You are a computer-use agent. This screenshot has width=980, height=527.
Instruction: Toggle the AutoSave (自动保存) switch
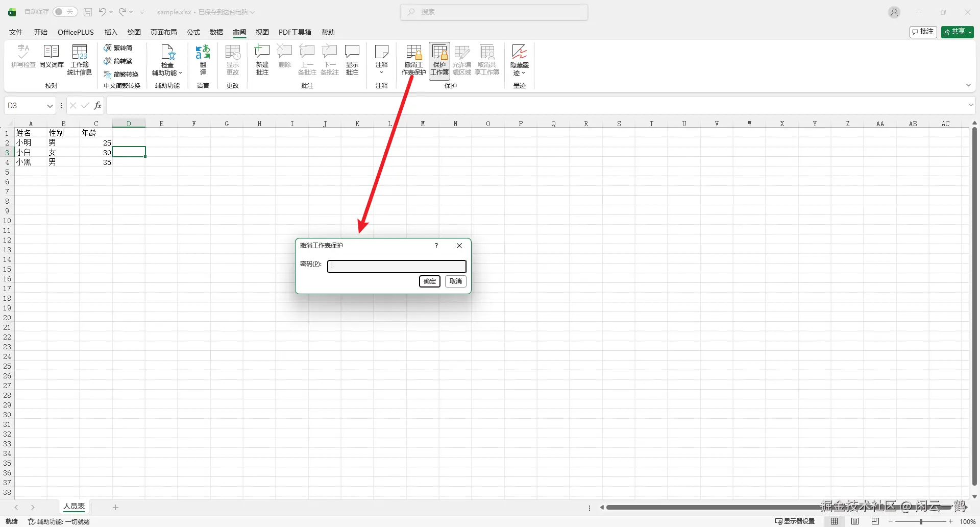point(65,12)
